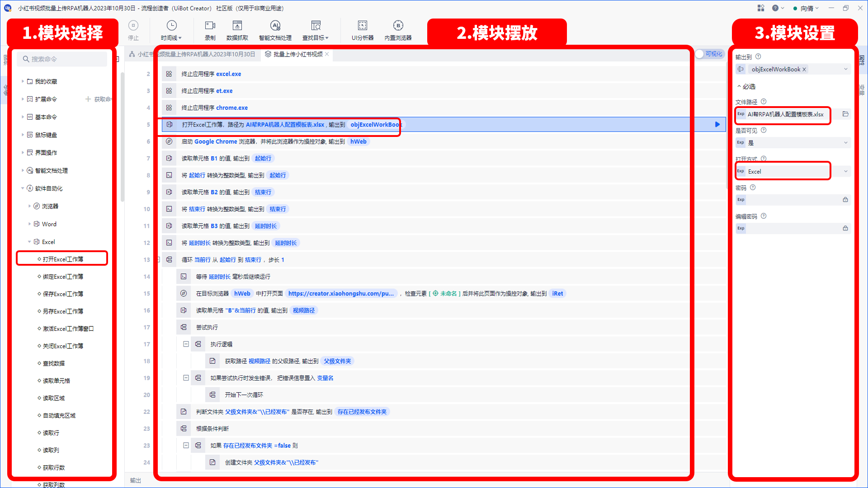Select the 绑定Excel工作簿 command
The image size is (868, 488).
click(63, 277)
